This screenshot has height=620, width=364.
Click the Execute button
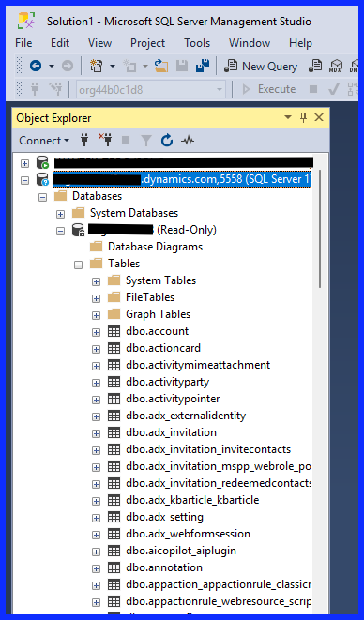[x=268, y=89]
